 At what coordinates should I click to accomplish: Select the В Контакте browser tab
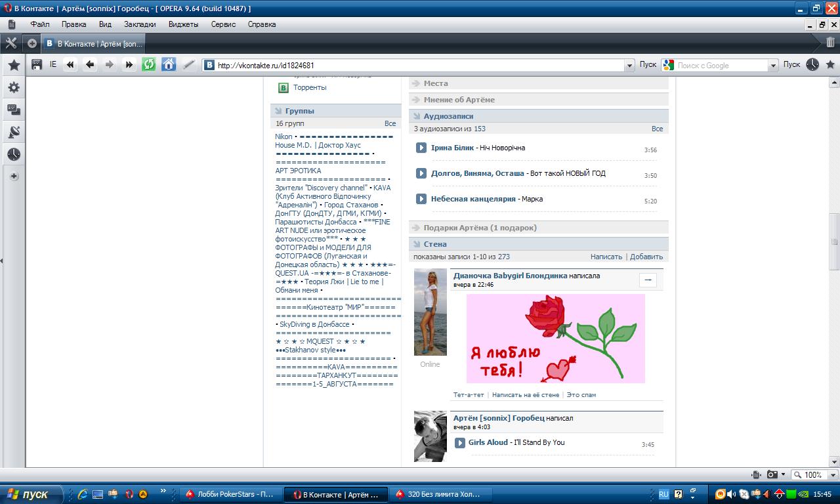click(93, 44)
